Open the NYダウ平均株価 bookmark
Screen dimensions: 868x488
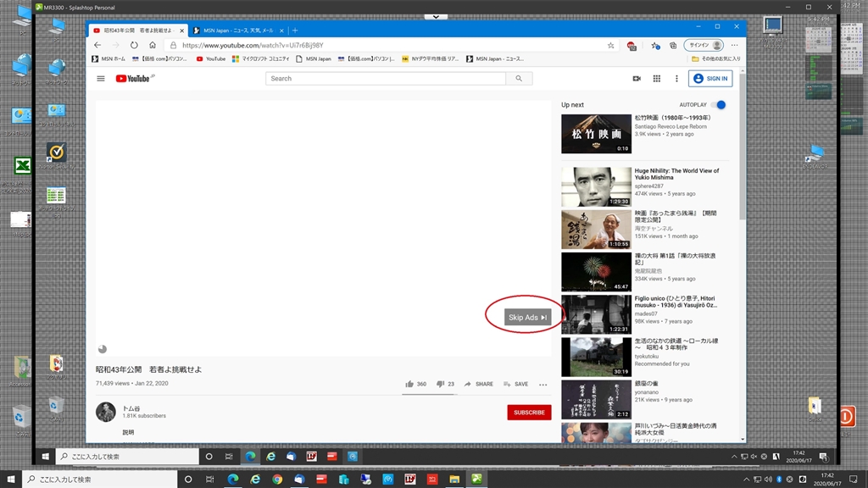coord(431,58)
